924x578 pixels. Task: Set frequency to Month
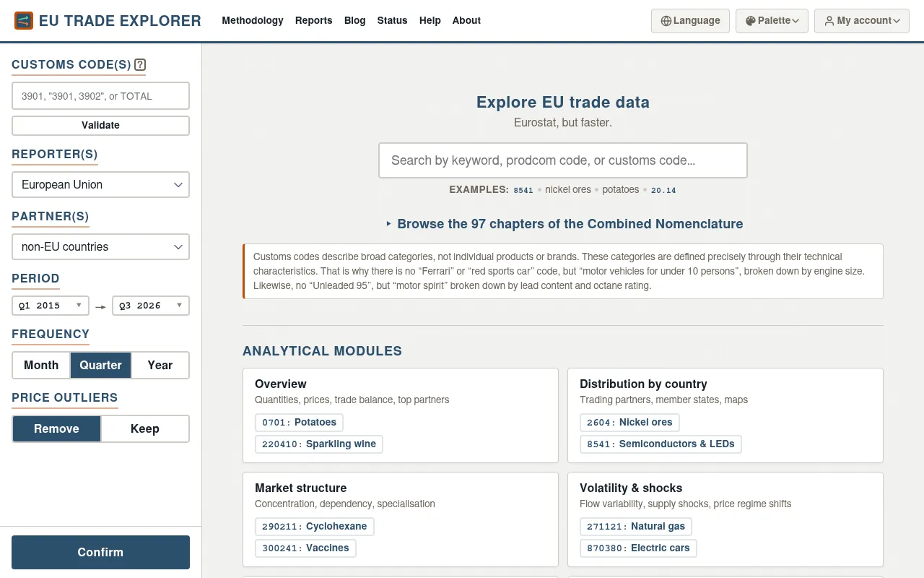[x=41, y=366]
